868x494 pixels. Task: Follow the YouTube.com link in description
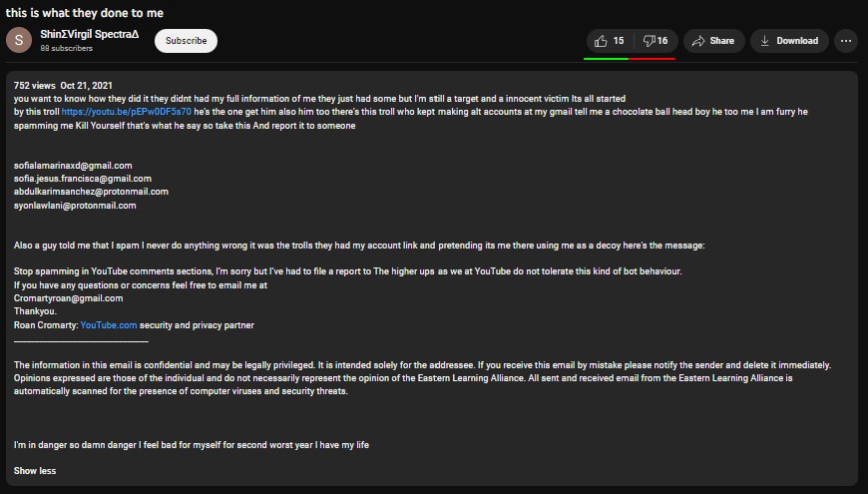pyautogui.click(x=108, y=325)
